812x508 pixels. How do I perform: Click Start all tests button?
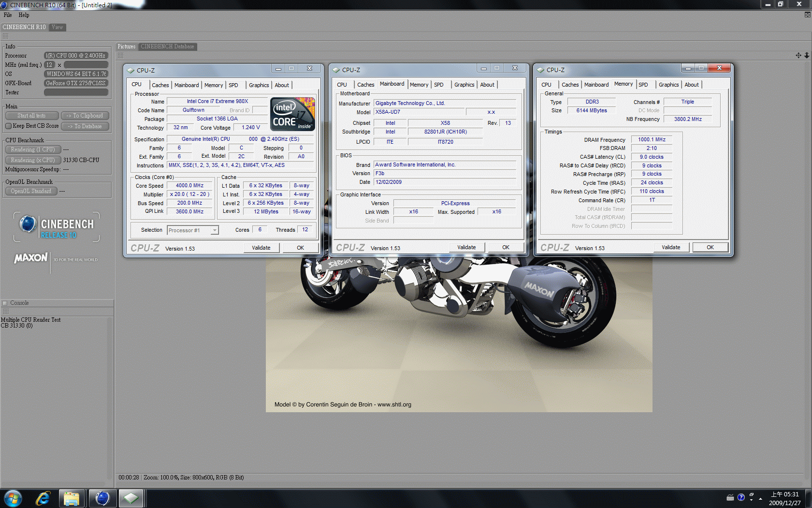coord(31,116)
